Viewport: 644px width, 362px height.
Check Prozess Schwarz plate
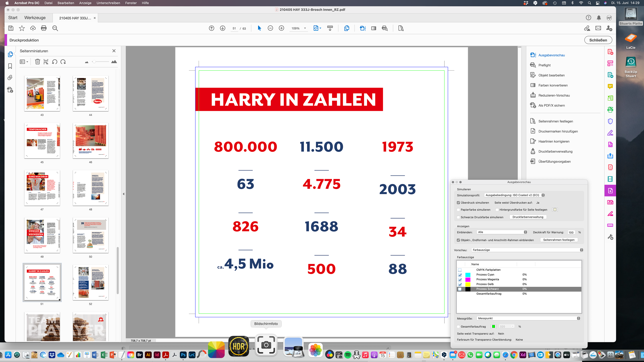(x=460, y=289)
